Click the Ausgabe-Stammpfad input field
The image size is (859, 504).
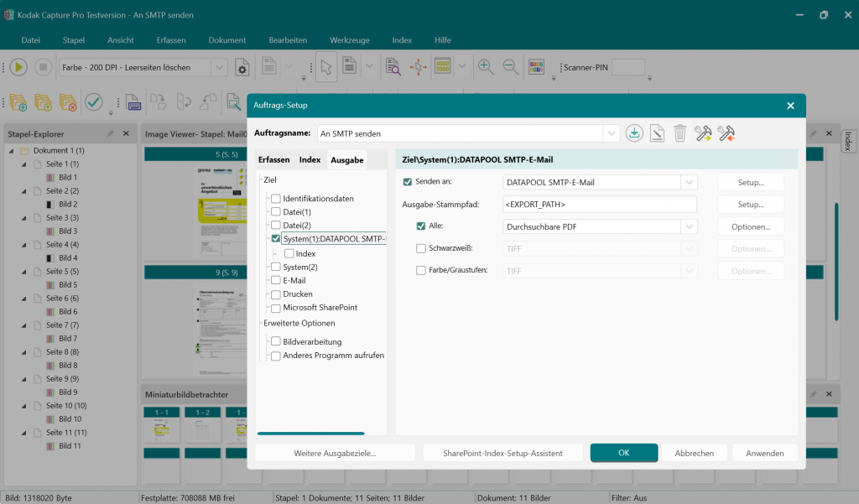point(599,205)
